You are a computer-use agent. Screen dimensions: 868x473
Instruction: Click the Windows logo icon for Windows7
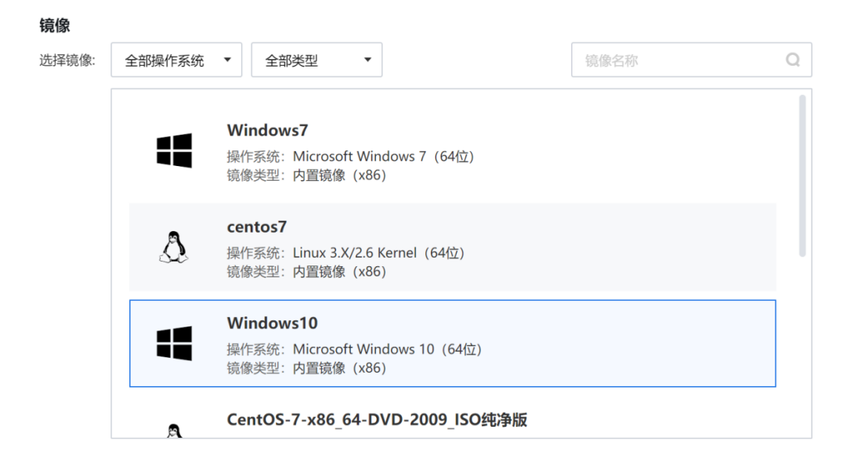tap(174, 150)
